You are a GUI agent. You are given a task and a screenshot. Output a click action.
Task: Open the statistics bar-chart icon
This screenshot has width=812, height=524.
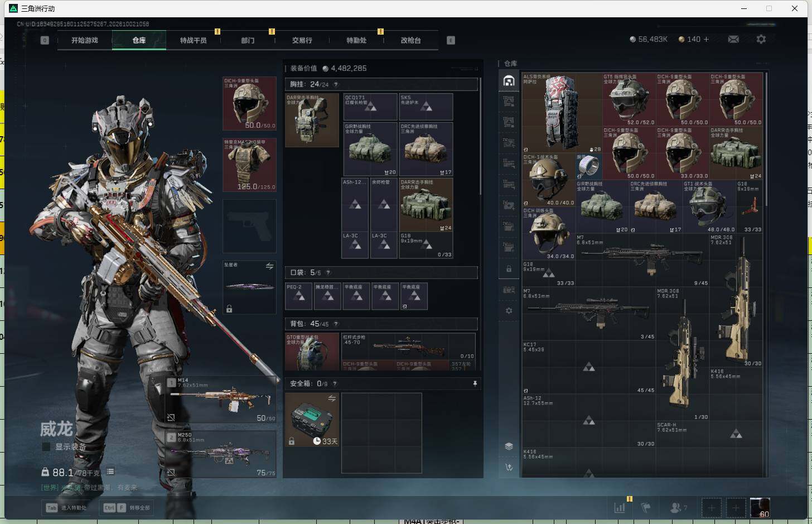(x=620, y=507)
